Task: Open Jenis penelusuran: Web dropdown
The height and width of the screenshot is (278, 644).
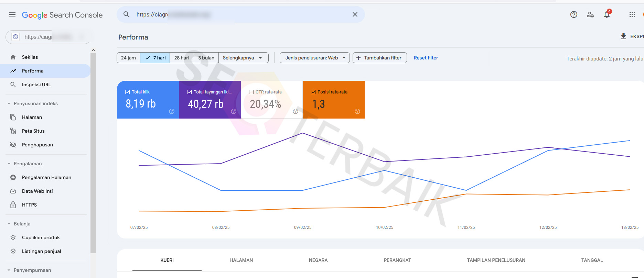Action: point(314,58)
